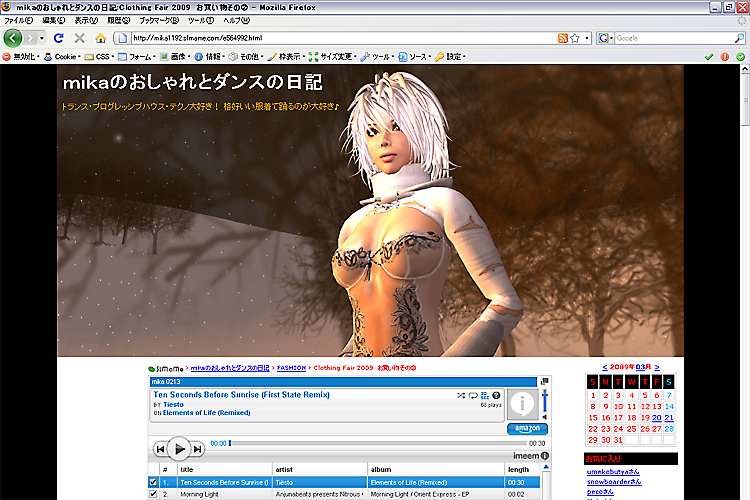Screen dimensions: 750x500
Task: Open the Tiesto artist link
Action: 173,404
